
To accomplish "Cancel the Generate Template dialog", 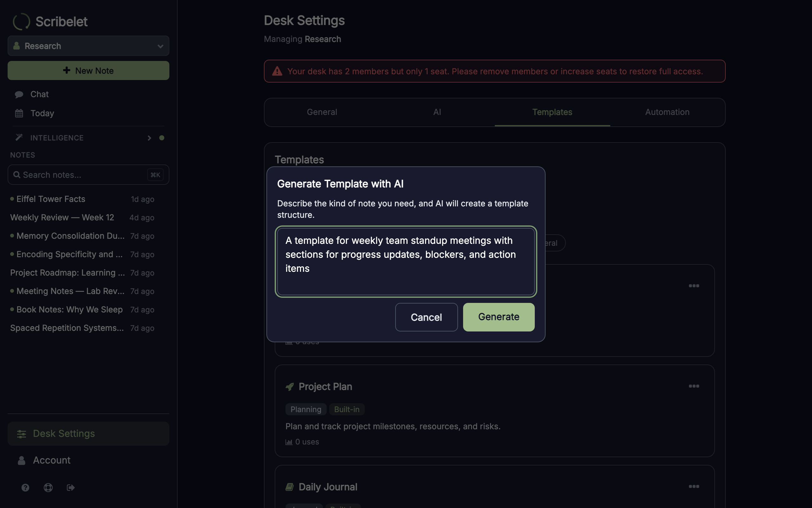I will [426, 317].
